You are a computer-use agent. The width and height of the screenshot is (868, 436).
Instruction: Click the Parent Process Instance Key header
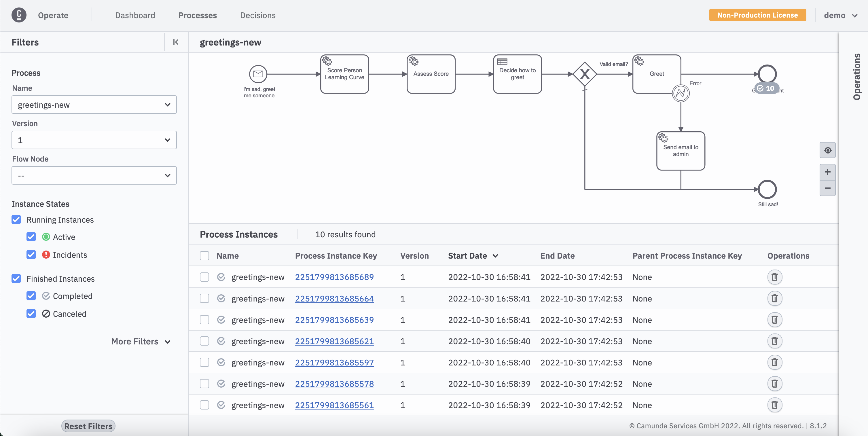pyautogui.click(x=687, y=256)
